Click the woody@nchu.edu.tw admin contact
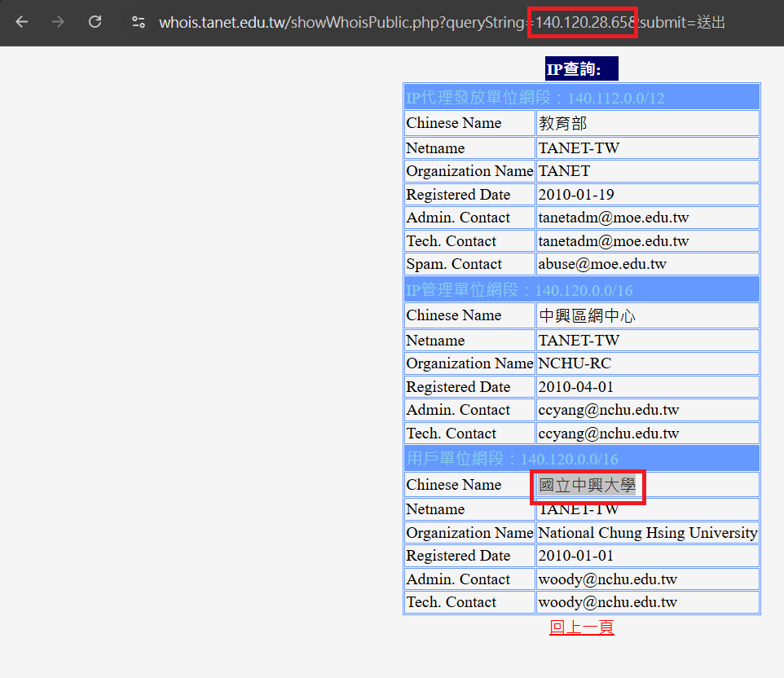This screenshot has width=784, height=678. point(648,579)
